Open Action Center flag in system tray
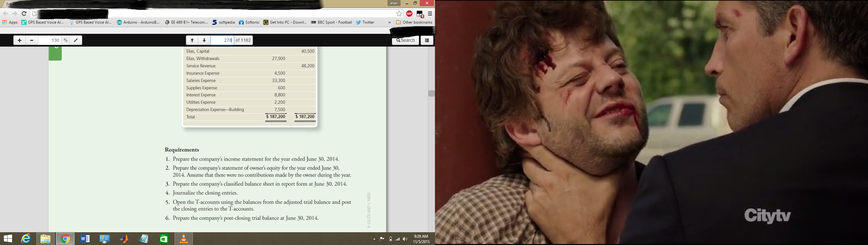Screen dimensions: 868x245 [x=382, y=239]
